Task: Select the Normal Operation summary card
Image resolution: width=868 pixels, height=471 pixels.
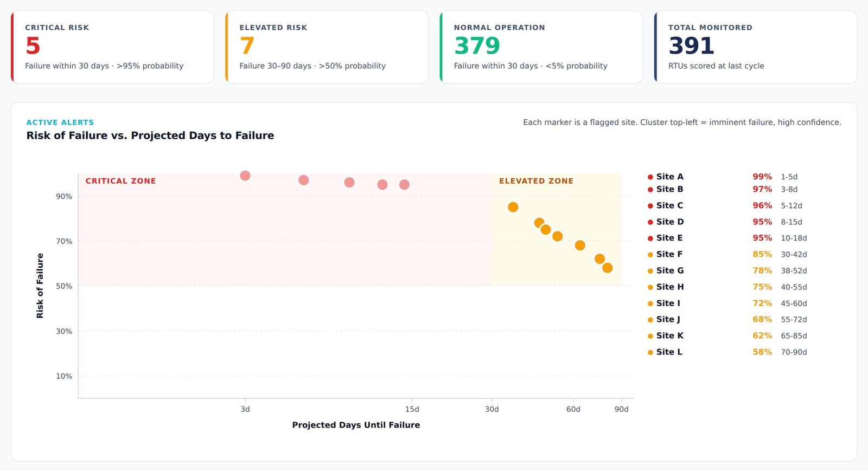Action: point(541,47)
